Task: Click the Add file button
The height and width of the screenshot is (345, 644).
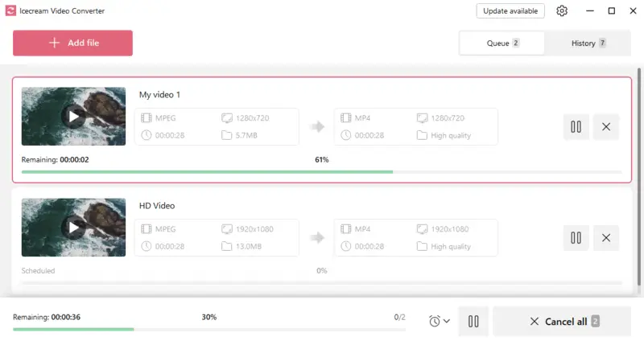Action: click(x=72, y=43)
